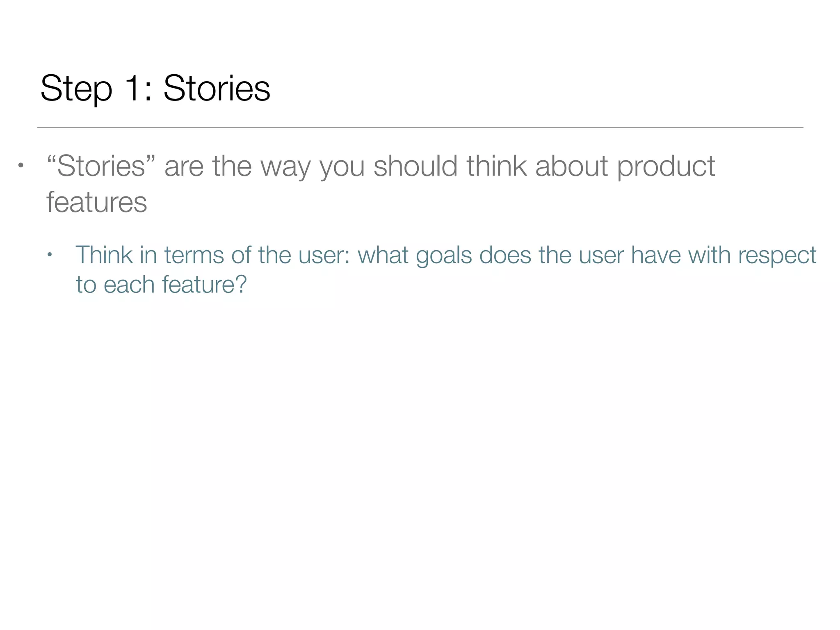
Task: Click the quoted word "Stories" in first bullet
Action: tap(101, 166)
